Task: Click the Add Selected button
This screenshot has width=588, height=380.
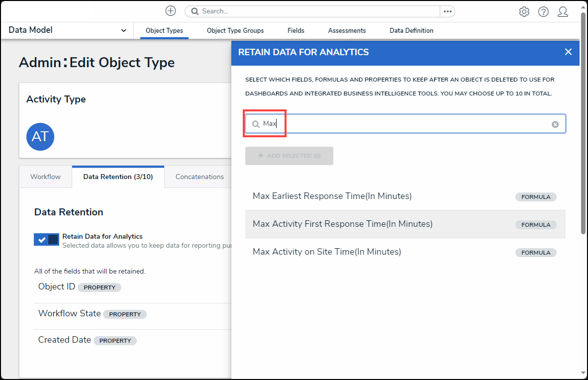Action: pos(289,156)
